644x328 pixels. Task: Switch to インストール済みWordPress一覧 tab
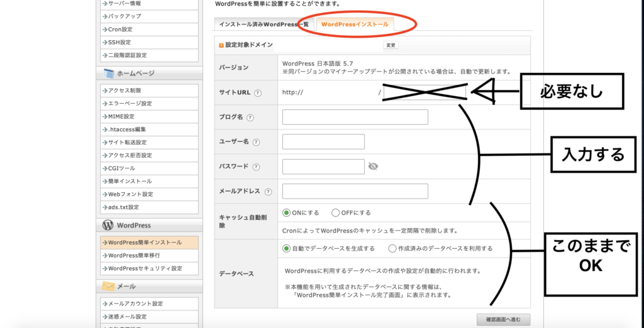[264, 25]
